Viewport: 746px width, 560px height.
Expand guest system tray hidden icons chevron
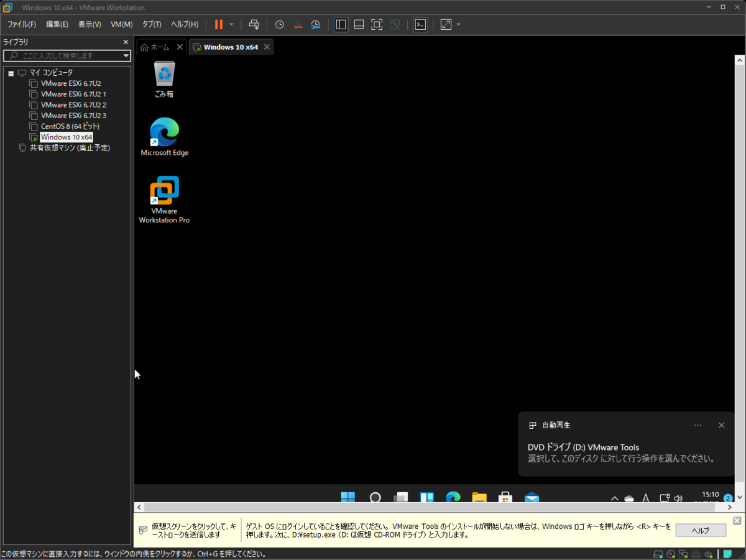tap(615, 498)
